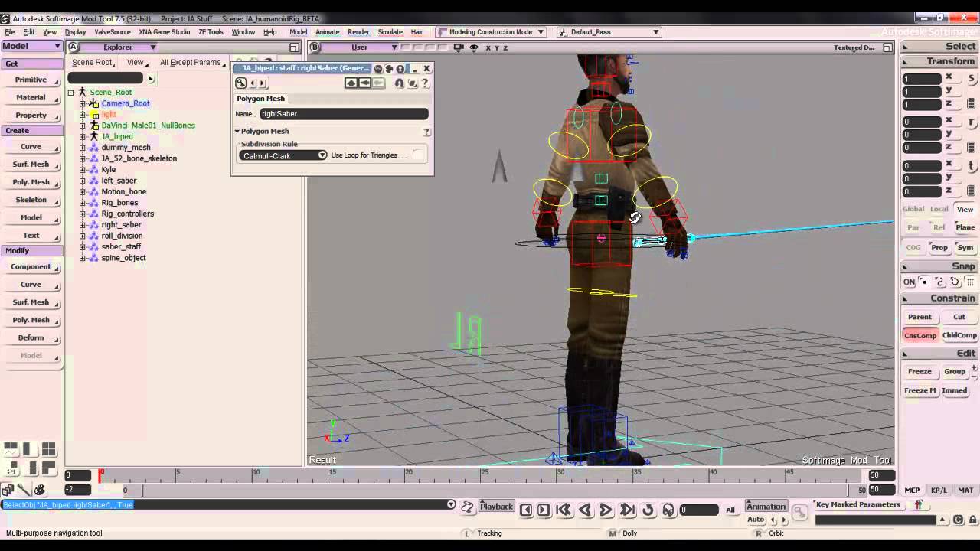Toggle CnsComp constraint mode
Image resolution: width=980 pixels, height=551 pixels.
920,335
